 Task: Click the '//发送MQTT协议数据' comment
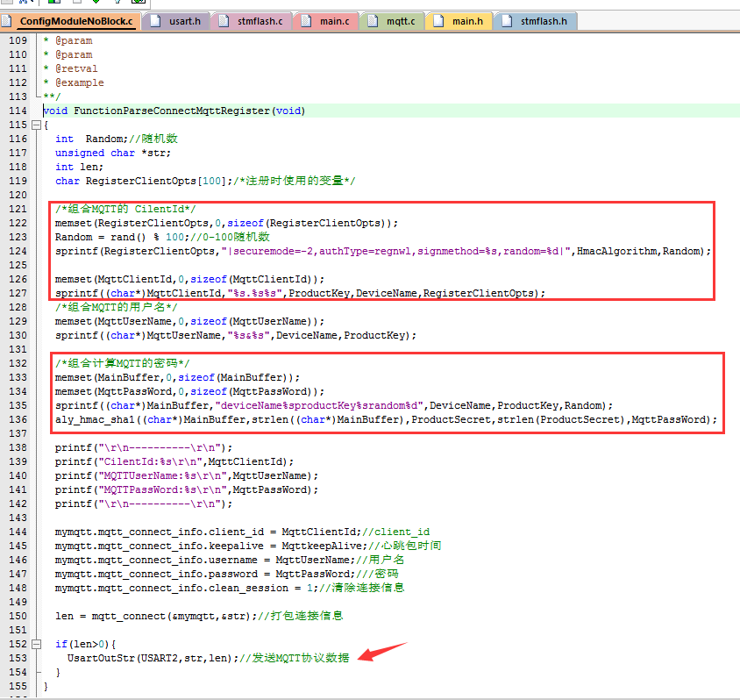click(295, 658)
